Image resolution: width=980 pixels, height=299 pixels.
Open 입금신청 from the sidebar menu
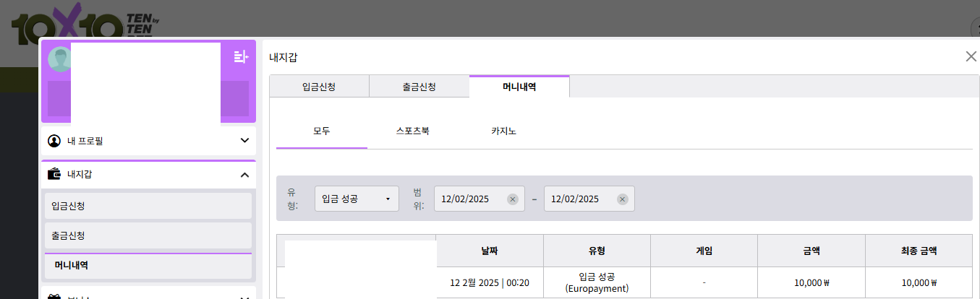click(148, 206)
